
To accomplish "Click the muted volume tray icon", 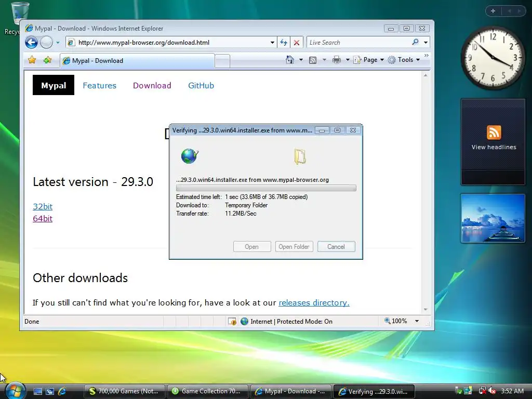I will coord(493,391).
